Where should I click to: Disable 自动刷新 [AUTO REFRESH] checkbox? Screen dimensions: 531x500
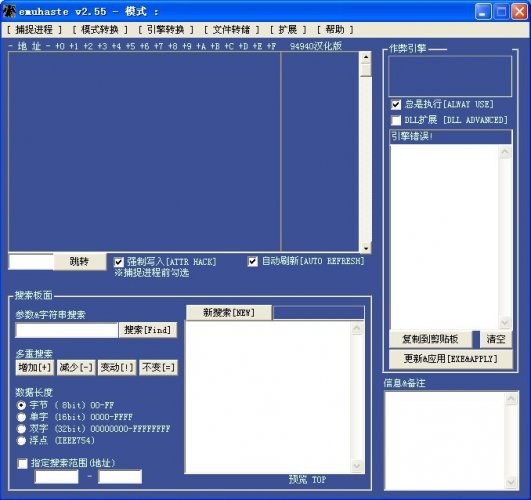click(x=252, y=261)
